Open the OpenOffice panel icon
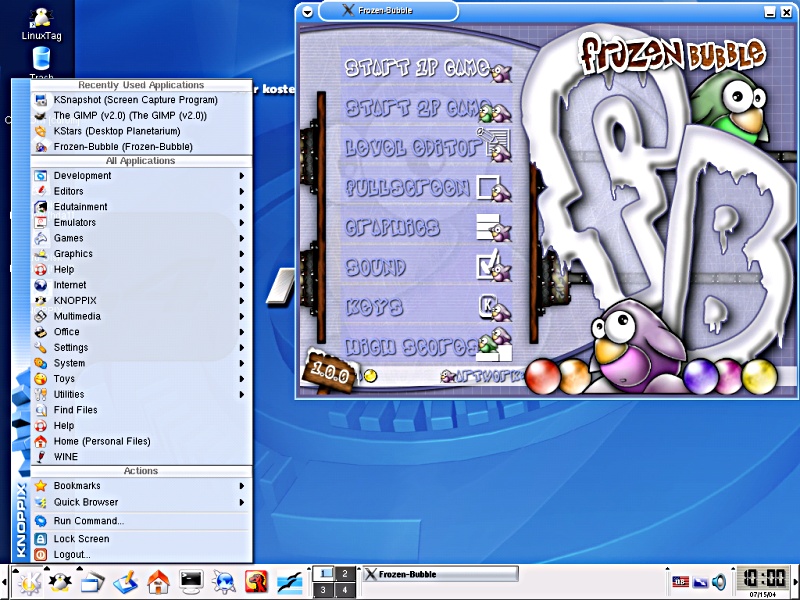 point(290,582)
